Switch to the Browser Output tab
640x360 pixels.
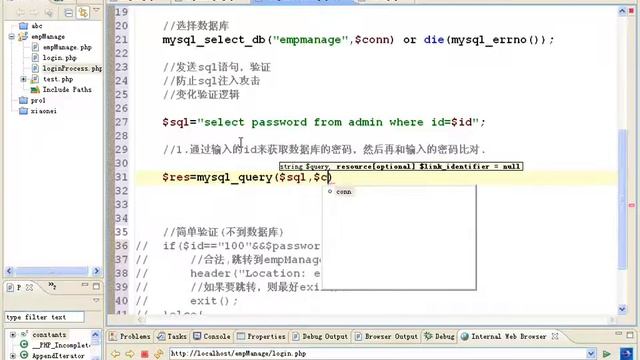click(386, 336)
